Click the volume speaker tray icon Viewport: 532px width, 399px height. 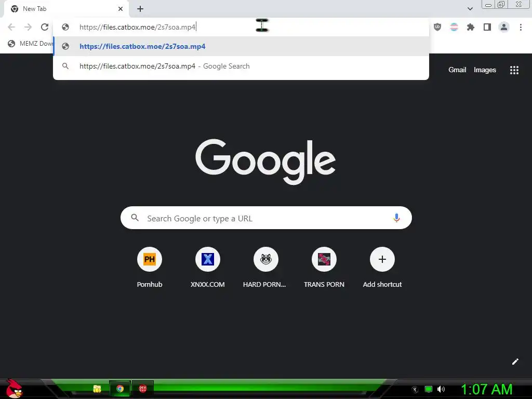pos(441,389)
